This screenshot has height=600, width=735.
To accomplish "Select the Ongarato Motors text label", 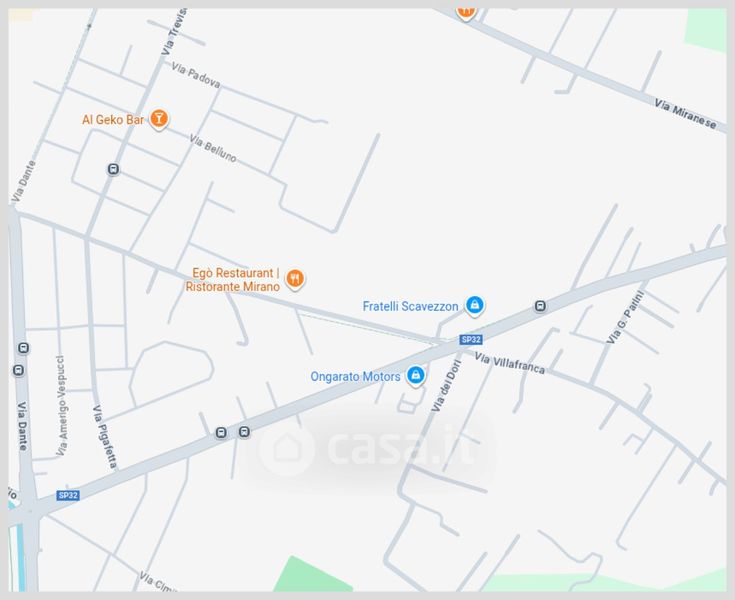I will click(x=355, y=377).
